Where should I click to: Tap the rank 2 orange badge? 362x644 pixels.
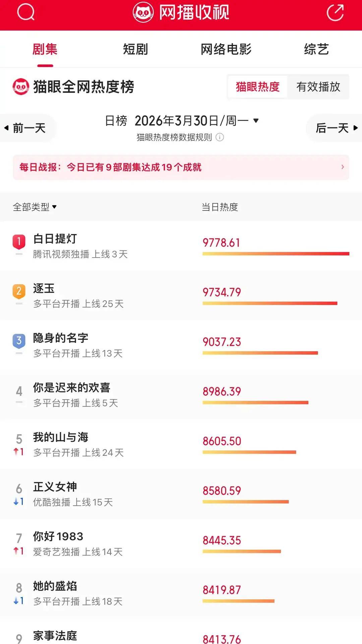click(x=19, y=291)
